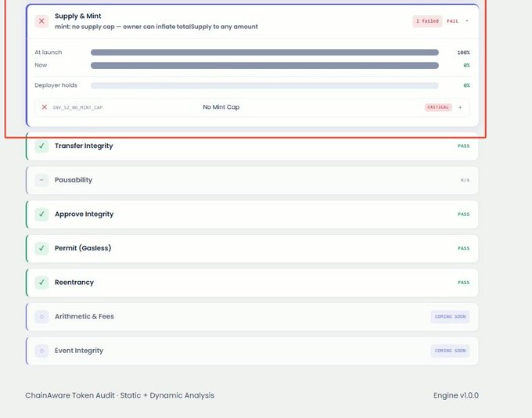Click the 'Deployer holds' bar

pyautogui.click(x=264, y=85)
